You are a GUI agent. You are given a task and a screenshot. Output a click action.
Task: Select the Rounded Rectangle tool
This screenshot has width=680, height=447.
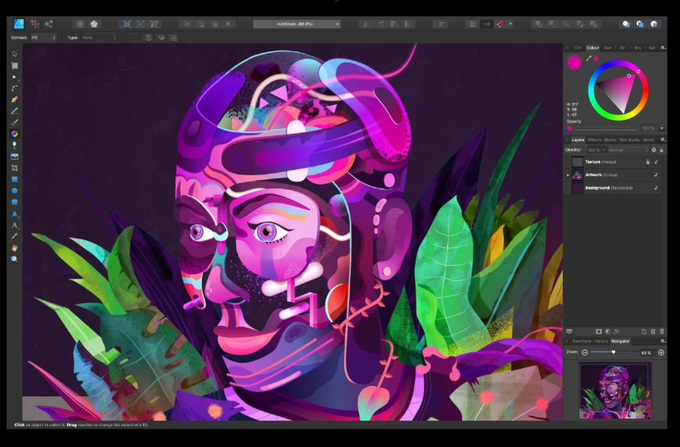14,202
